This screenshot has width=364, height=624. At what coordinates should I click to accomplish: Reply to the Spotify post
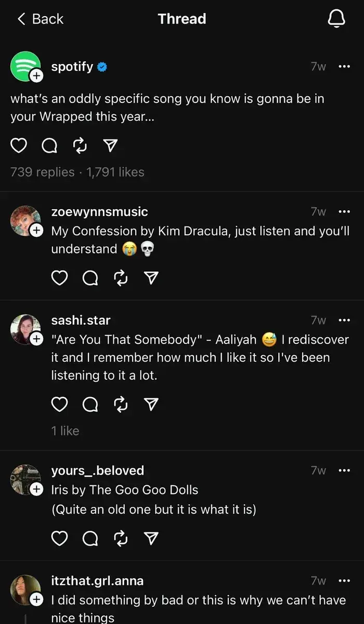(x=49, y=146)
